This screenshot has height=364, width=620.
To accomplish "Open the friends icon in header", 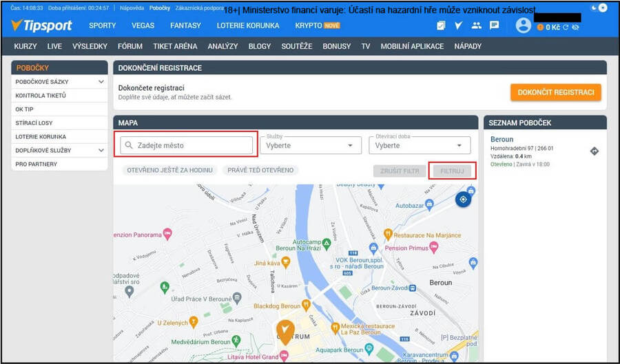I will click(477, 25).
